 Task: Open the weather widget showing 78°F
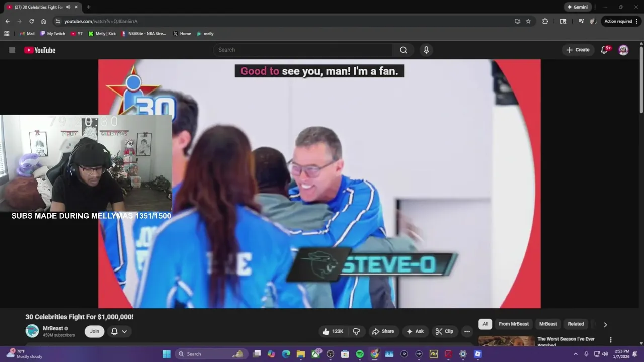[x=24, y=354]
